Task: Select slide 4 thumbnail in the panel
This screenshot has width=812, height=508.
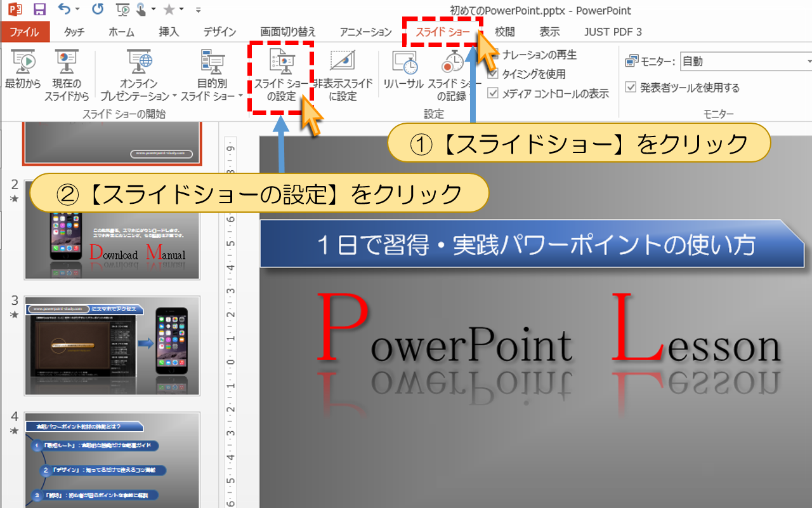Action: [x=112, y=460]
